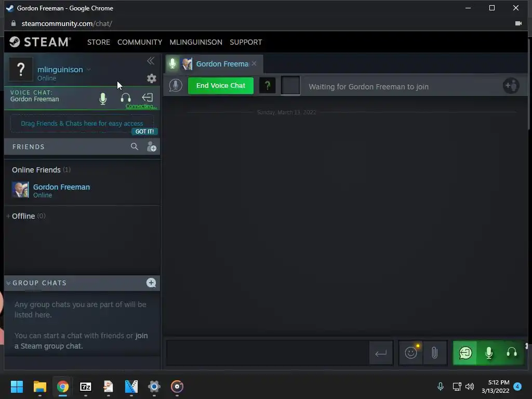Collapse the Group Chats section
This screenshot has width=532, height=399.
[x=8, y=283]
